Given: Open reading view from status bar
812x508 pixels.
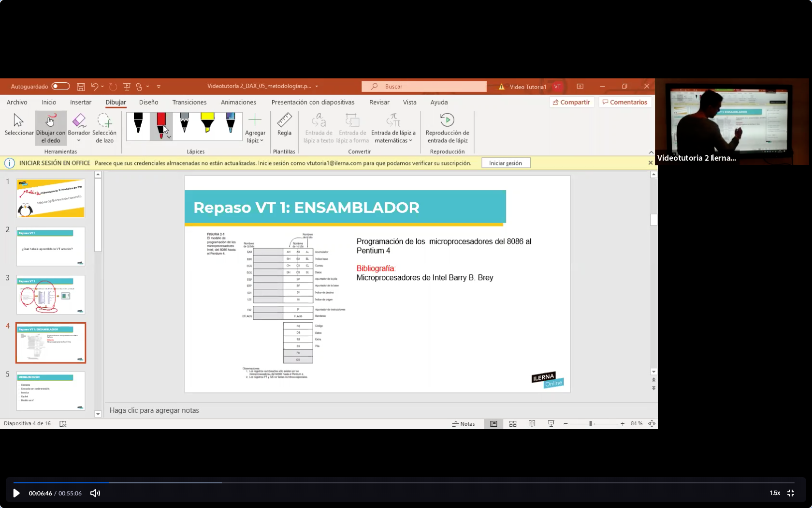Looking at the screenshot, I should coord(532,424).
